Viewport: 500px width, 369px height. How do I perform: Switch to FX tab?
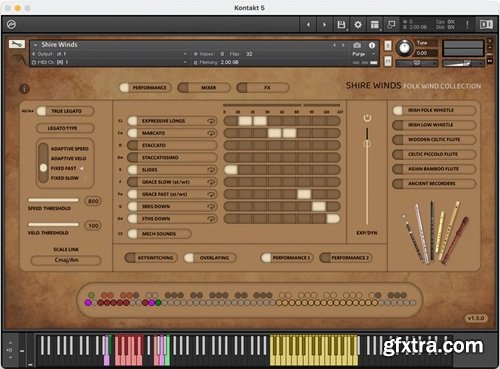pyautogui.click(x=263, y=88)
